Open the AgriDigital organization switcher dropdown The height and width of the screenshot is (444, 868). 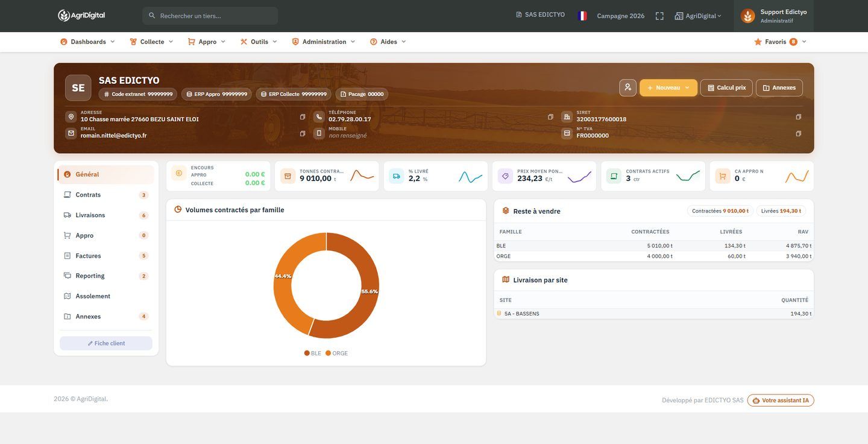[x=698, y=16]
